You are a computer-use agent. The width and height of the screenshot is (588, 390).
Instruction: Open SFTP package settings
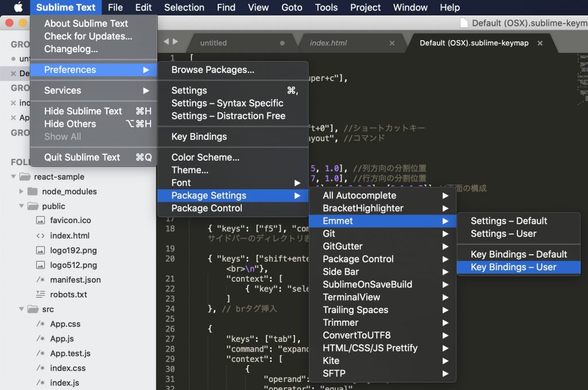pyautogui.click(x=382, y=374)
